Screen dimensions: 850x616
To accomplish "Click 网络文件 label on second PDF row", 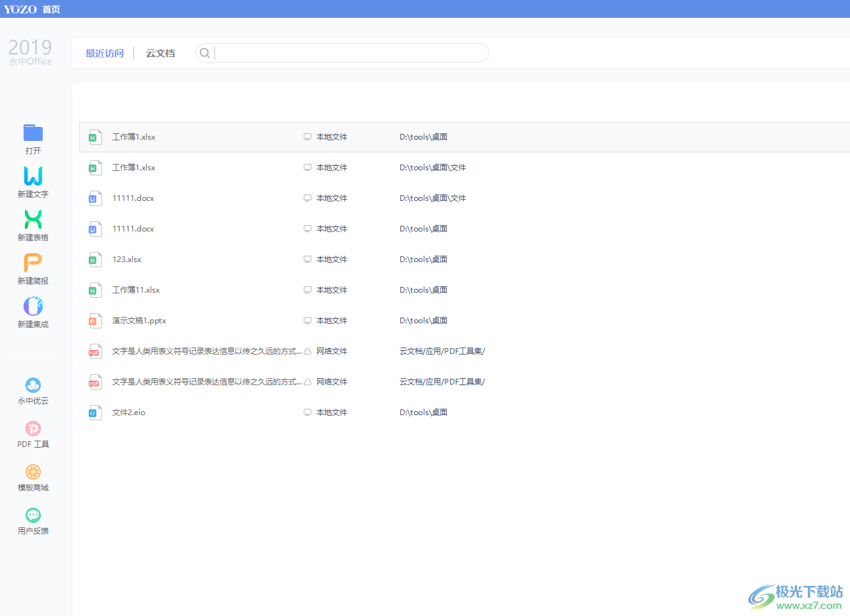I will [x=332, y=382].
